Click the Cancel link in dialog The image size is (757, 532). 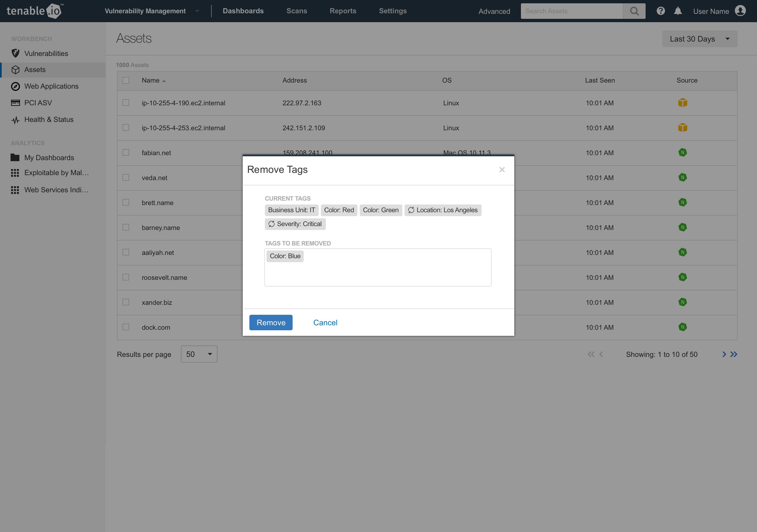[325, 323]
